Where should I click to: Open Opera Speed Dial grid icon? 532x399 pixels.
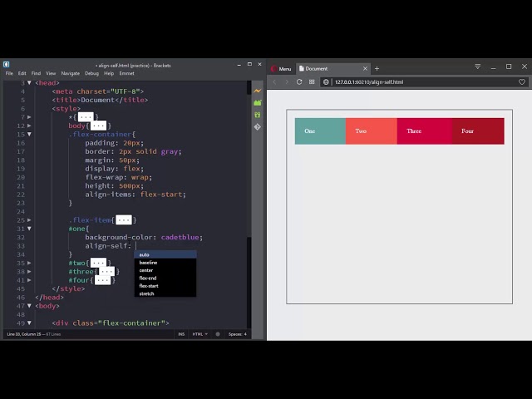click(x=312, y=81)
